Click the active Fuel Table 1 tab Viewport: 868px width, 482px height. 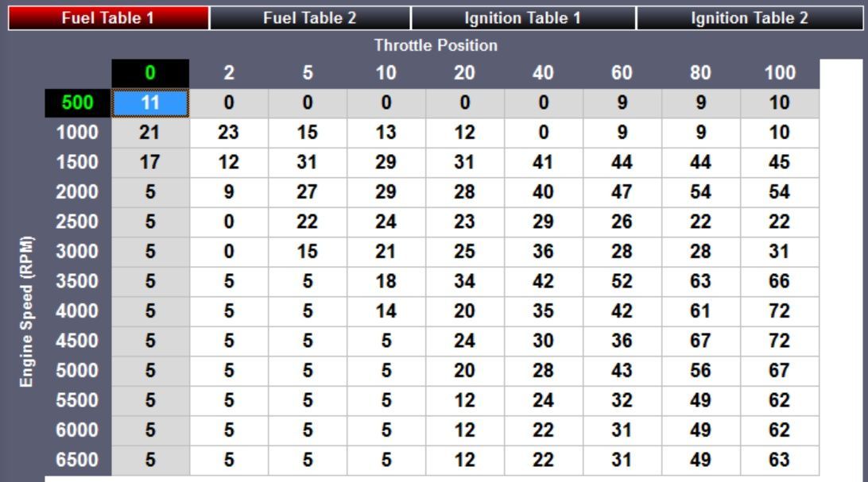point(109,18)
